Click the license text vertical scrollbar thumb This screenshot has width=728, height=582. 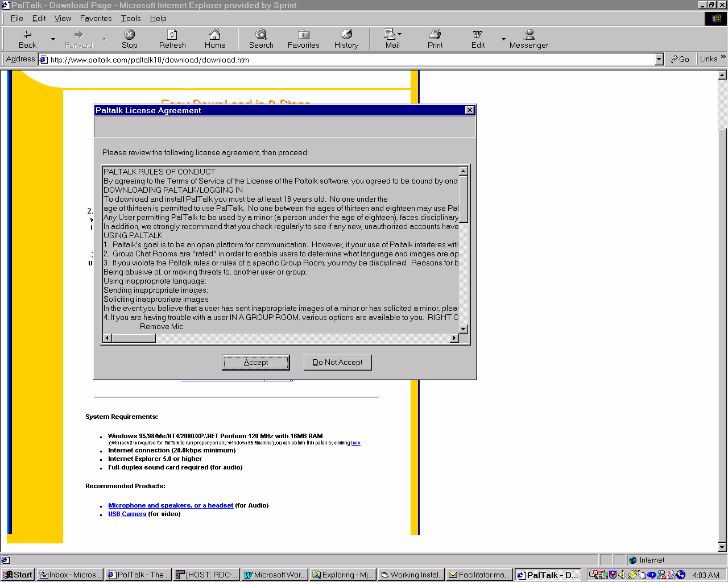pos(463,199)
